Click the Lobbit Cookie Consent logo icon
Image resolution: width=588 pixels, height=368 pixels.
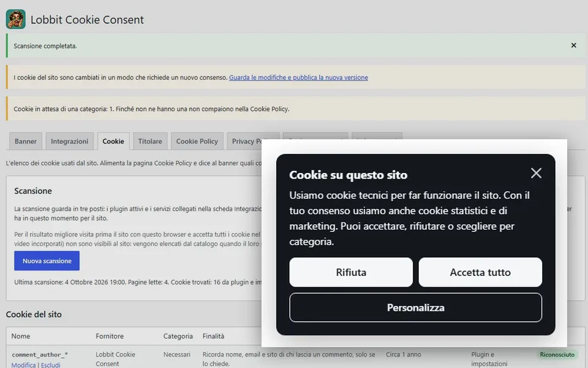(x=16, y=19)
